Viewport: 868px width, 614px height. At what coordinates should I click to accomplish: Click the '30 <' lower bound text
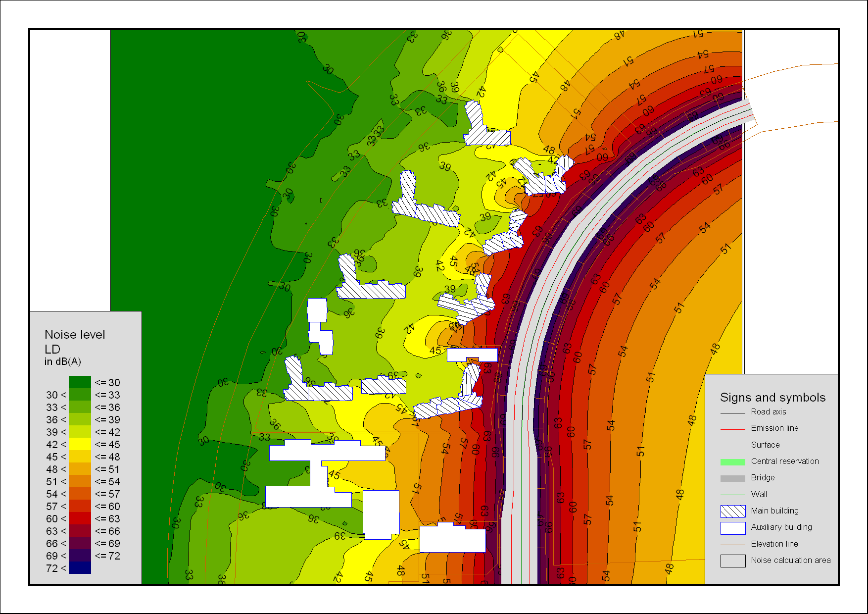pyautogui.click(x=56, y=395)
